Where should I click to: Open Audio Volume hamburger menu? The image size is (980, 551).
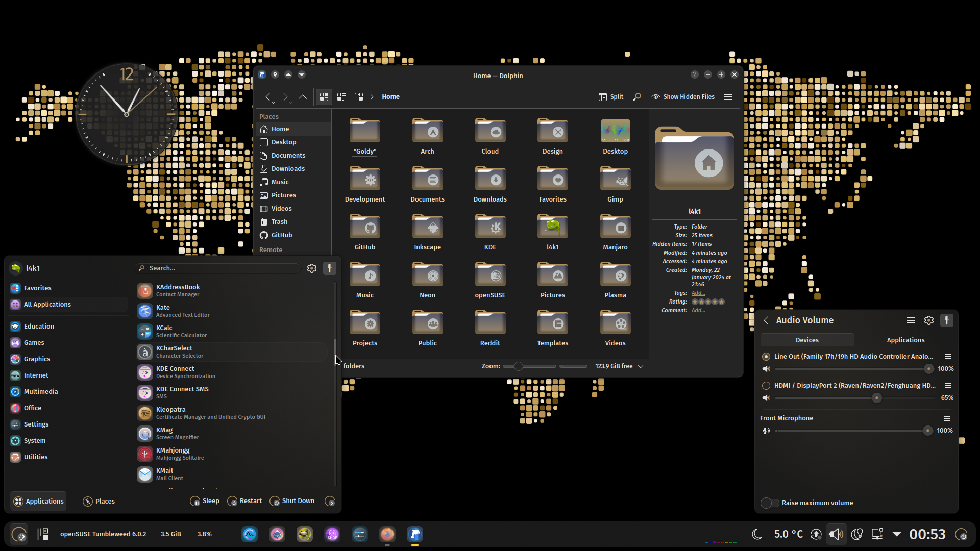(x=911, y=320)
